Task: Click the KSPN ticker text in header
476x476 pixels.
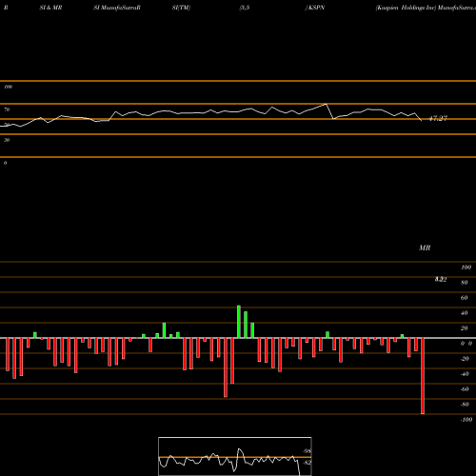Action: tap(316, 8)
